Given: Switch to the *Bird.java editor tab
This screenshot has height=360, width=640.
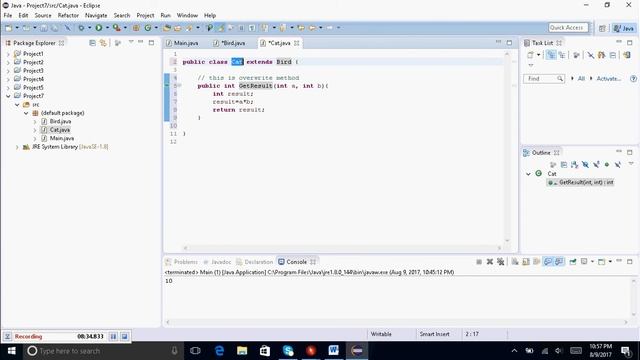Looking at the screenshot, I should 229,43.
